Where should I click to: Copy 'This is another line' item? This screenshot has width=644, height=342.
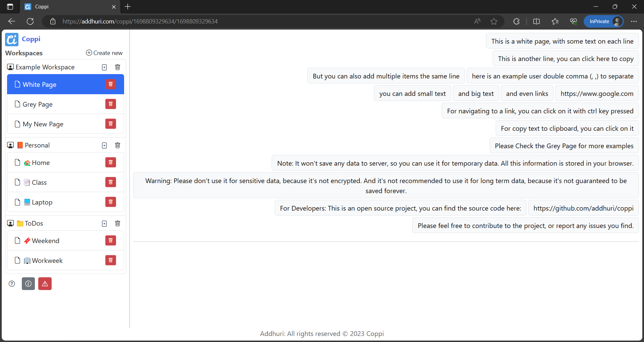[x=566, y=59]
